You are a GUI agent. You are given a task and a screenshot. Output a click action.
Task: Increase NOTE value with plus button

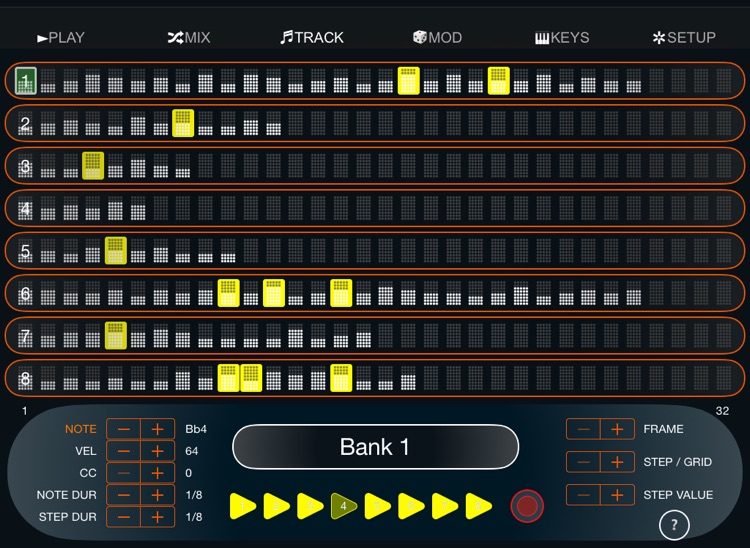tap(157, 429)
